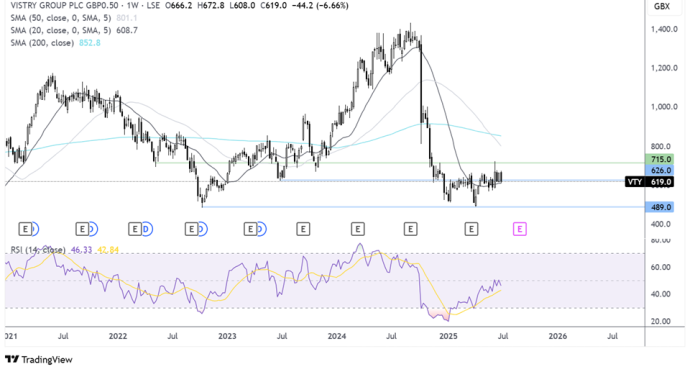Click the 715.0 green price label

pos(659,159)
